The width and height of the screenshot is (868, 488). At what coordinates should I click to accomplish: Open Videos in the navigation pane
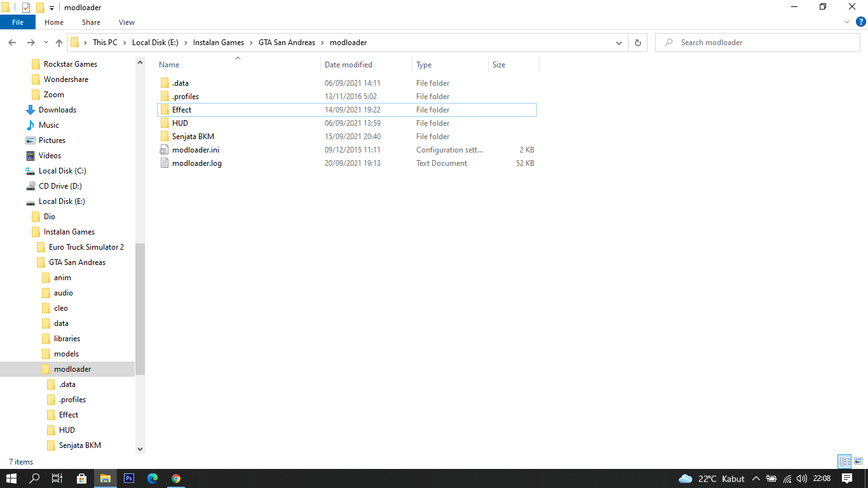pyautogui.click(x=50, y=156)
